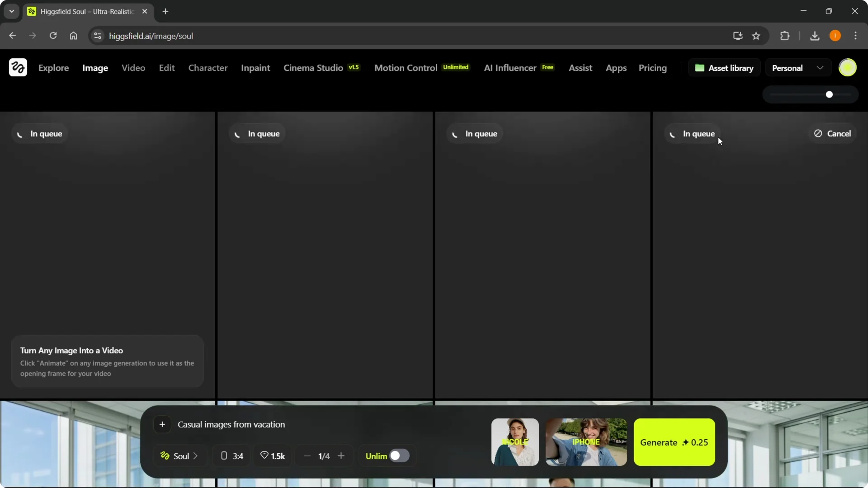
Task: Open the Cinema Studio tab
Action: coord(313,68)
